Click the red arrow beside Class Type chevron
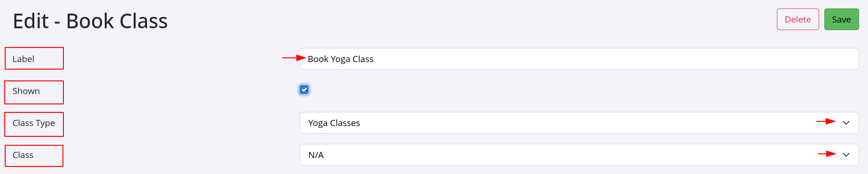868x174 pixels. pos(826,121)
